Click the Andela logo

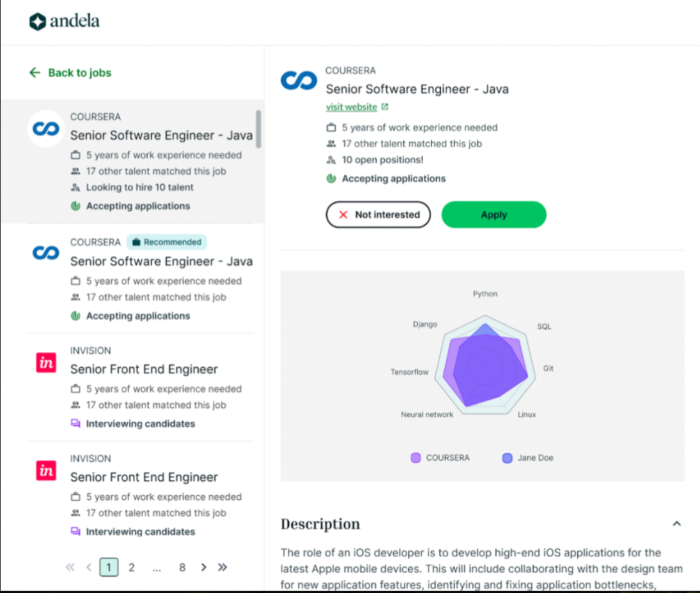(64, 21)
